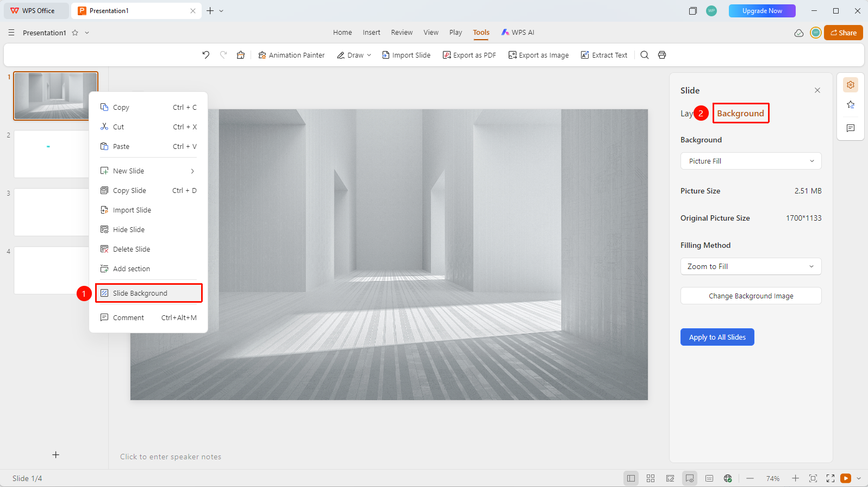The height and width of the screenshot is (487, 868).
Task: Open Zoom to Fill method dropdown
Action: pyautogui.click(x=751, y=266)
